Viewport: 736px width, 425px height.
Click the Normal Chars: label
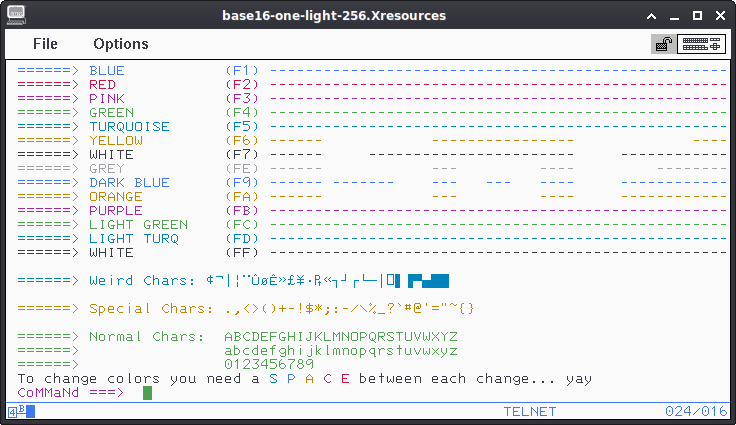147,337
